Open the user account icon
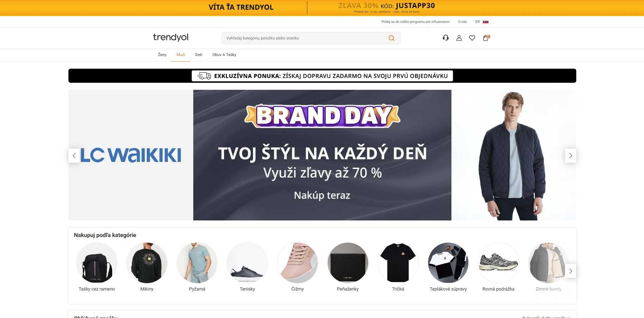The image size is (644, 318). point(459,38)
